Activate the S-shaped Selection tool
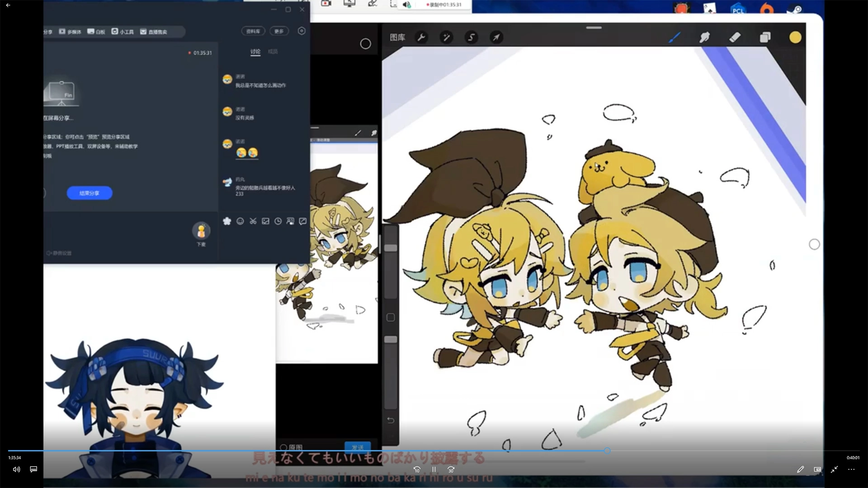 coord(471,38)
